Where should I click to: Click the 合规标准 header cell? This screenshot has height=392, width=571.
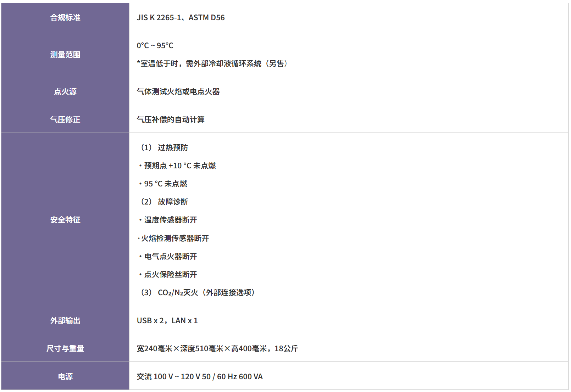pyautogui.click(x=66, y=17)
